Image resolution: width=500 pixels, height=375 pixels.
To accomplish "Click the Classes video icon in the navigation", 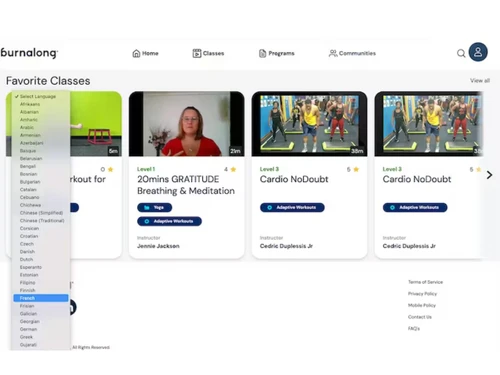I will (197, 53).
